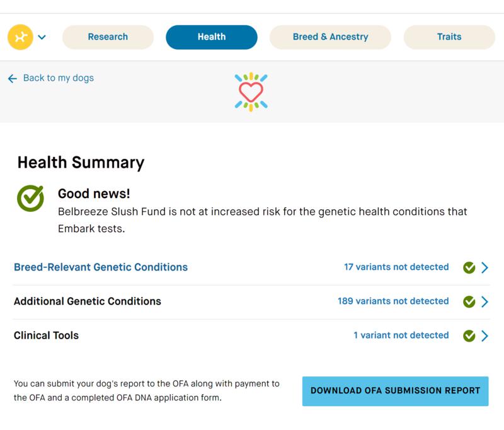Viewport: 504px width, 430px height.
Task: Click green check beside 189 variants
Action: point(469,301)
